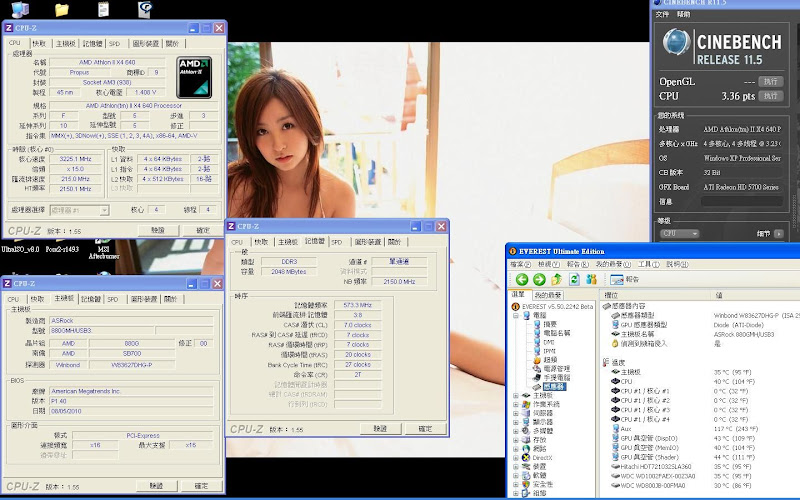The image size is (800, 500).
Task: Click the ASRock manufacturer field in CPU-Z
Action: click(131, 320)
